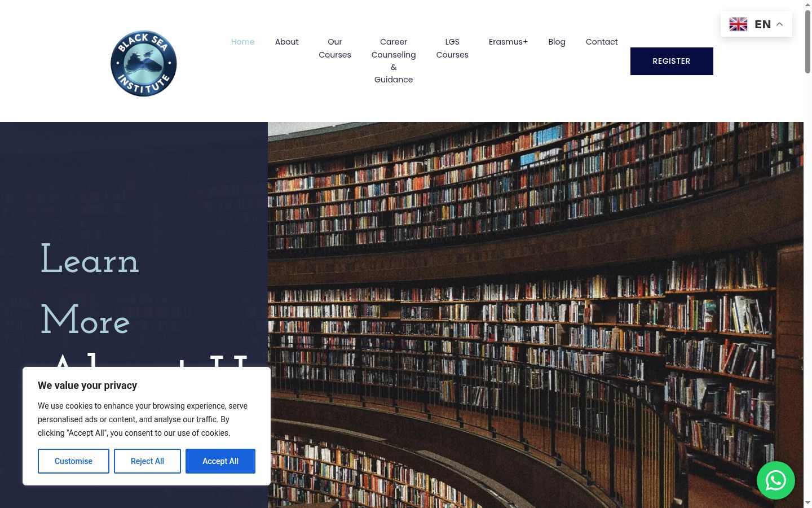The height and width of the screenshot is (508, 812).
Task: Click the Black Sea Institute logo
Action: (144, 63)
